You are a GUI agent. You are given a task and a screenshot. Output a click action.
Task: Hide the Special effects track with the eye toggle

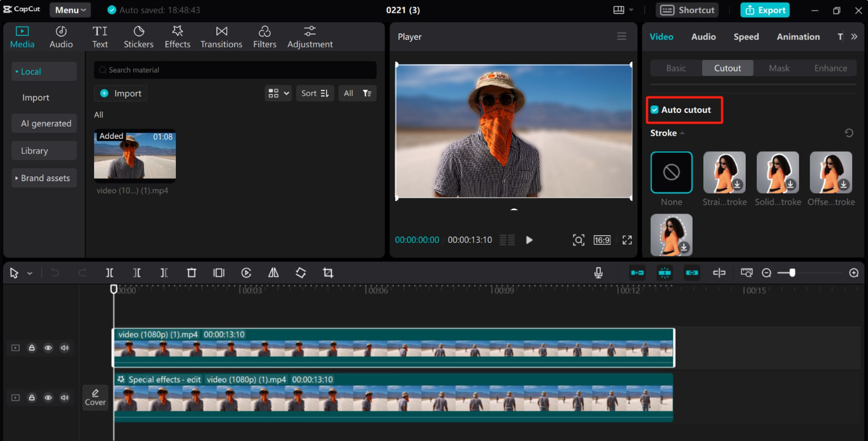pos(48,397)
